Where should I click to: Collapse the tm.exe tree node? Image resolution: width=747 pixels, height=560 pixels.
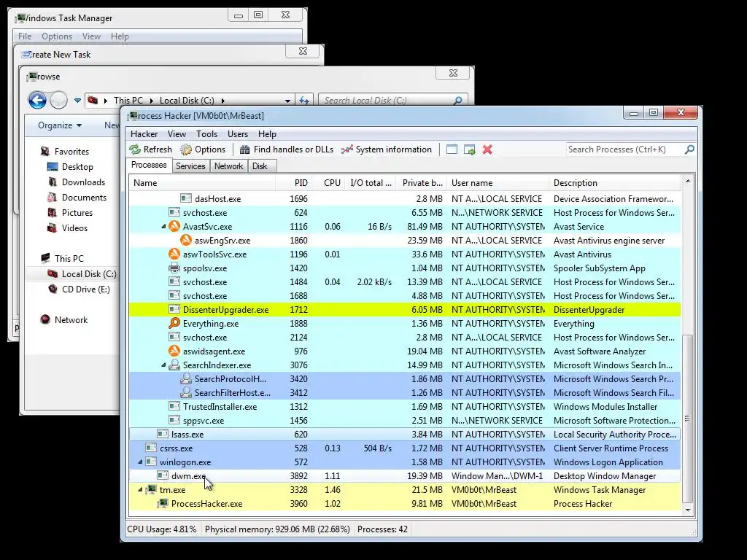(x=140, y=489)
